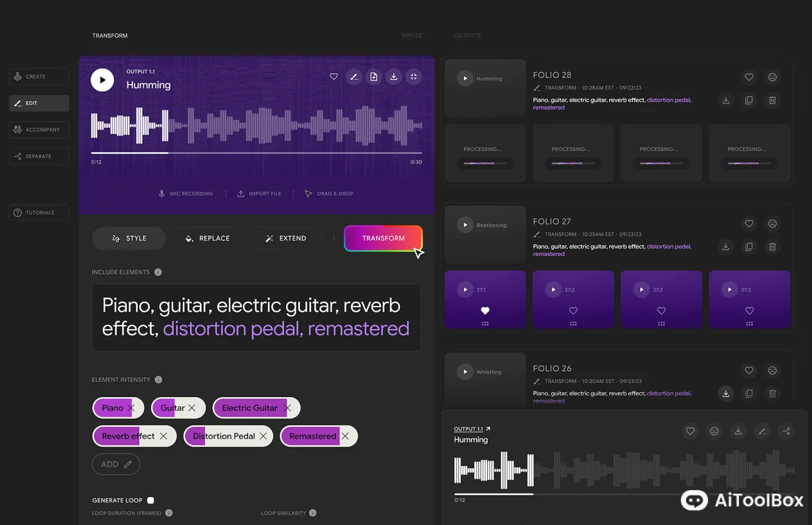This screenshot has width=812, height=525.
Task: Click the info icon beside Include Elements
Action: (x=158, y=272)
